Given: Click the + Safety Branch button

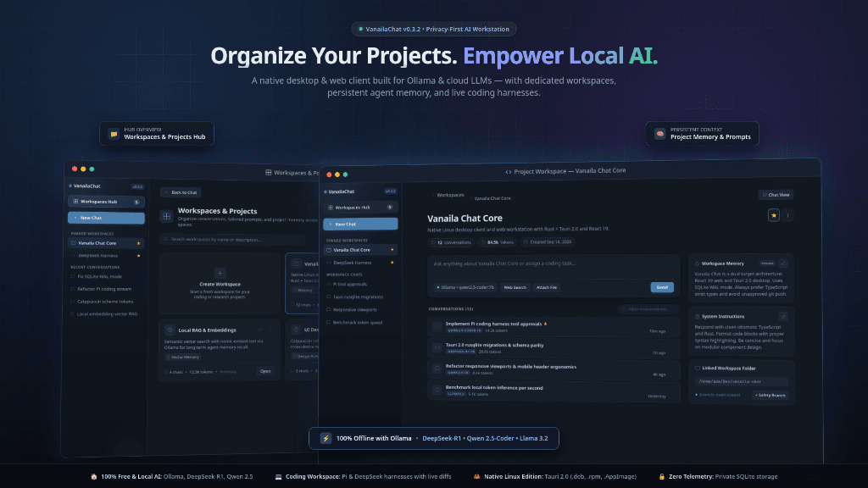Looking at the screenshot, I should click(x=770, y=396).
